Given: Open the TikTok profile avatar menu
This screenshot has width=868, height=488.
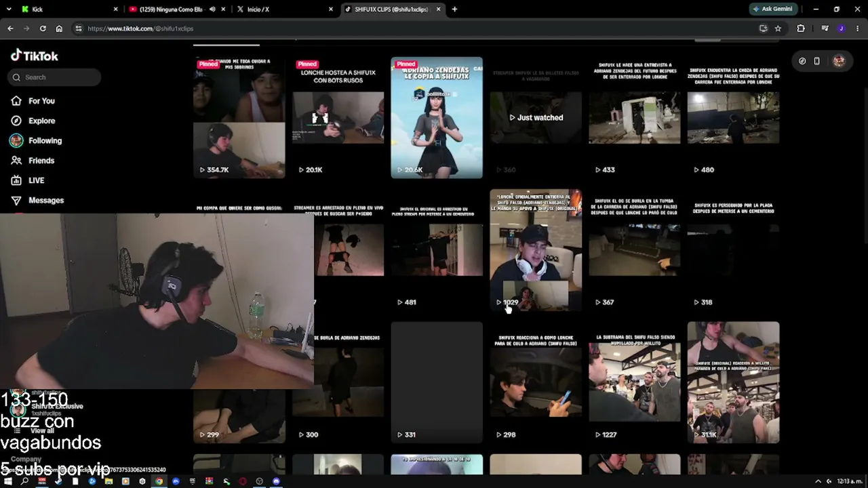Looking at the screenshot, I should (839, 61).
